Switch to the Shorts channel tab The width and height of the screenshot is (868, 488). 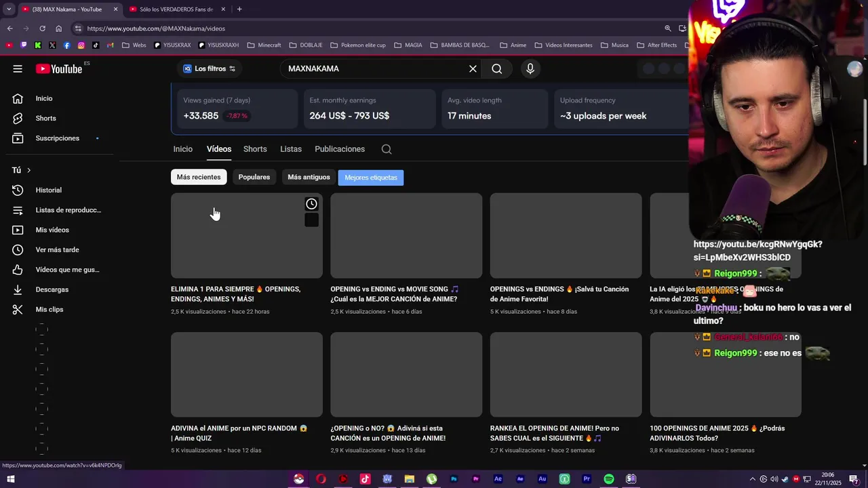tap(255, 149)
